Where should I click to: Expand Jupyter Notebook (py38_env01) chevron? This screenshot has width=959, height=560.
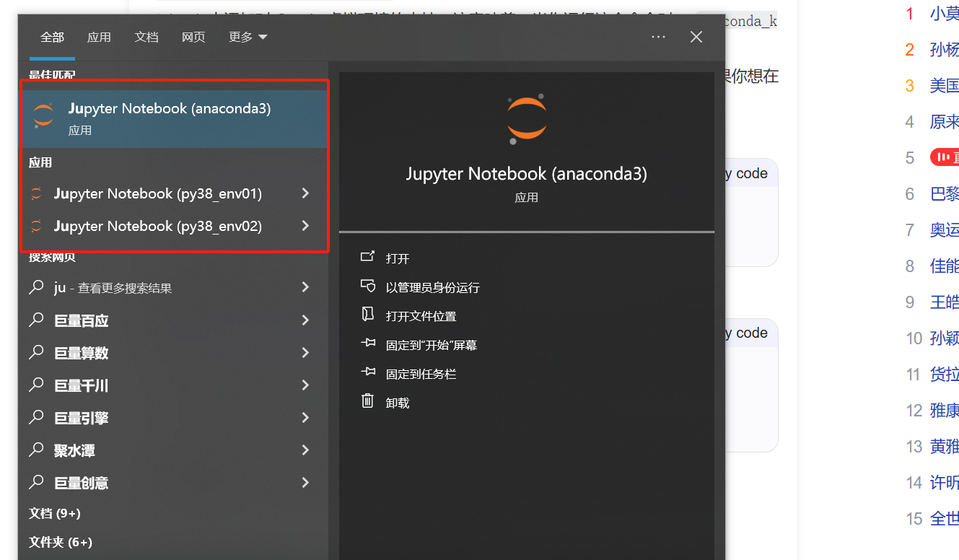pos(306,193)
